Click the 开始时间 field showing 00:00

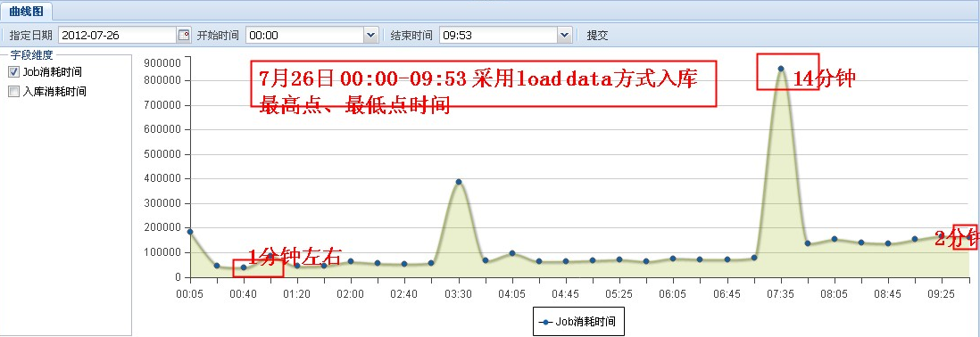(305, 36)
